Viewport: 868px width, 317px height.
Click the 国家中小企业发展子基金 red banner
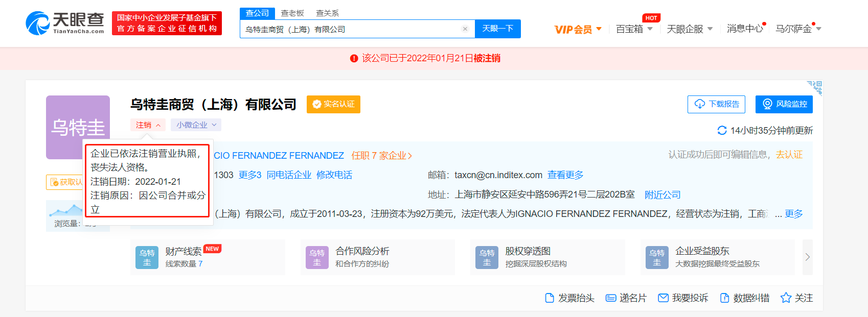point(167,23)
